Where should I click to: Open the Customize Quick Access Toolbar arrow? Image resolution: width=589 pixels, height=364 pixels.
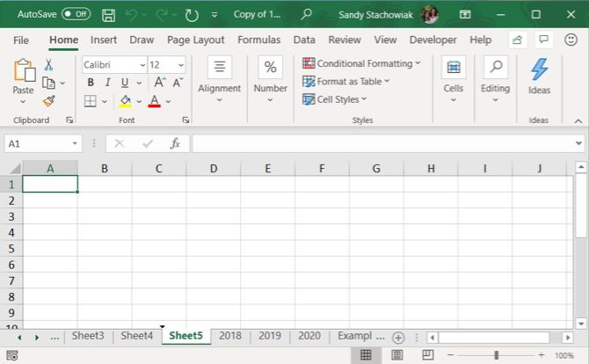pyautogui.click(x=215, y=15)
